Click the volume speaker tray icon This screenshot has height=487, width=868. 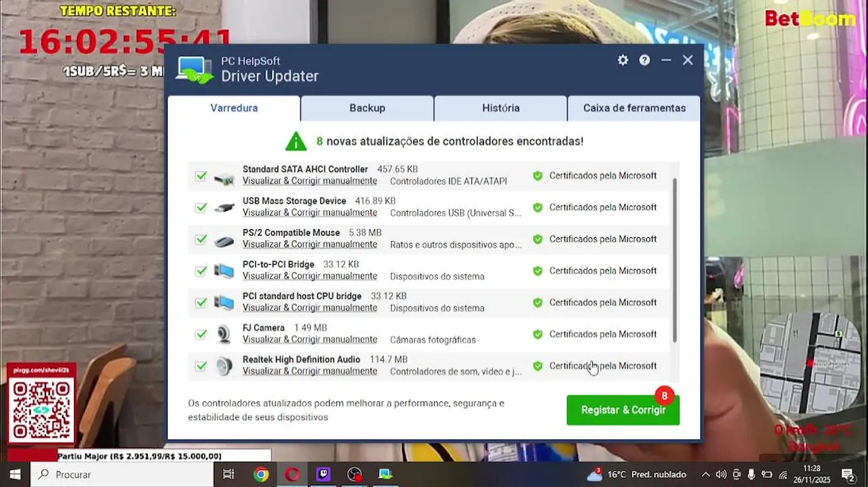(x=721, y=474)
